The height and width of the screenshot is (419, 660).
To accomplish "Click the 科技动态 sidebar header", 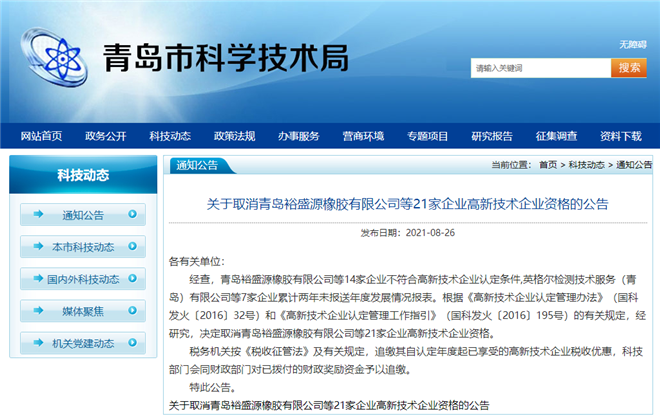I will coord(83,174).
